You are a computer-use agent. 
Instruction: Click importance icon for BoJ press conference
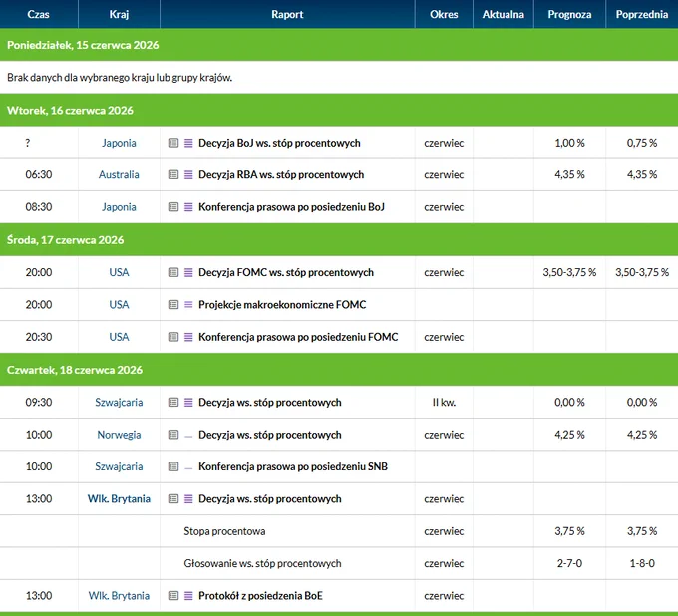point(188,207)
